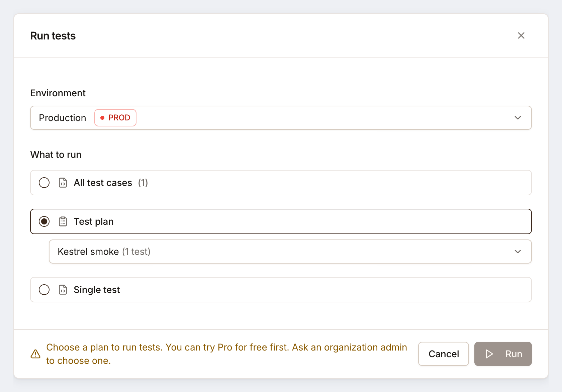This screenshot has height=392, width=562.
Task: Click the Environment chevron arrow
Action: pyautogui.click(x=518, y=118)
